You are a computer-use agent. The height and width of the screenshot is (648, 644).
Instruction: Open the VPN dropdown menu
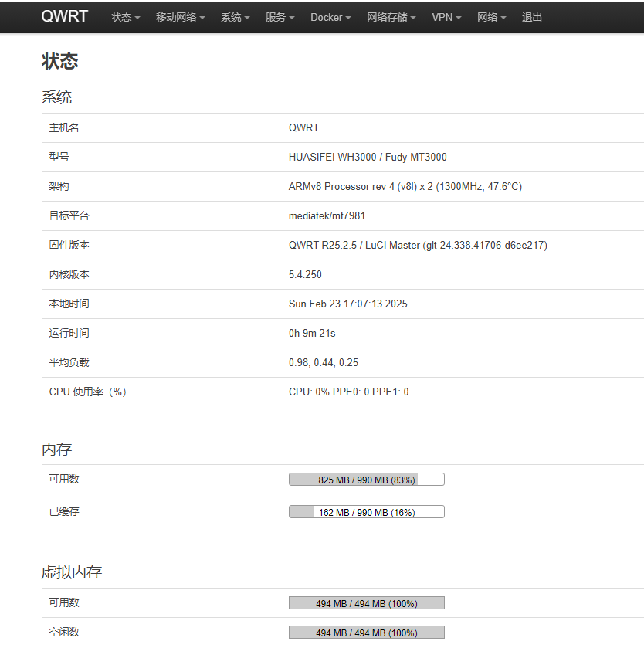click(446, 17)
